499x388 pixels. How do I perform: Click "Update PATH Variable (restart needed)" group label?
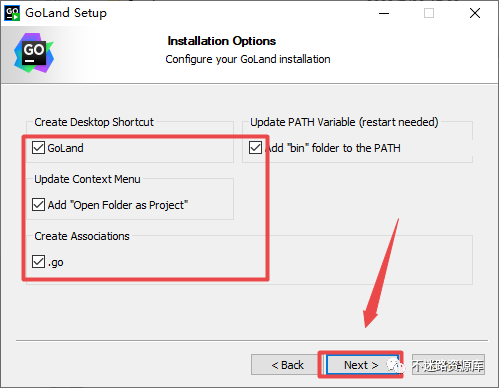point(344,122)
